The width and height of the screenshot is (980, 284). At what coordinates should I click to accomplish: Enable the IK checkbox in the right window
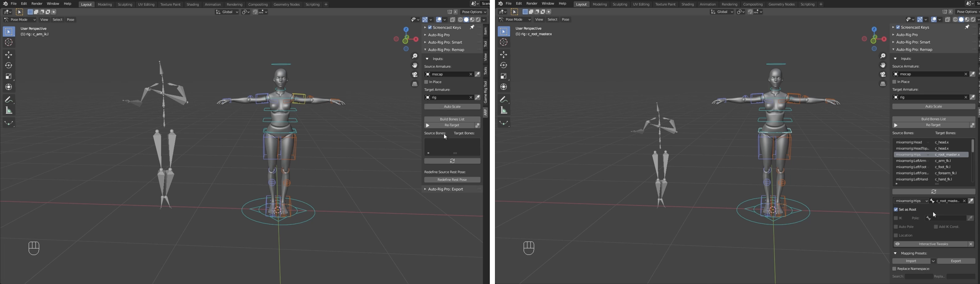point(896,218)
